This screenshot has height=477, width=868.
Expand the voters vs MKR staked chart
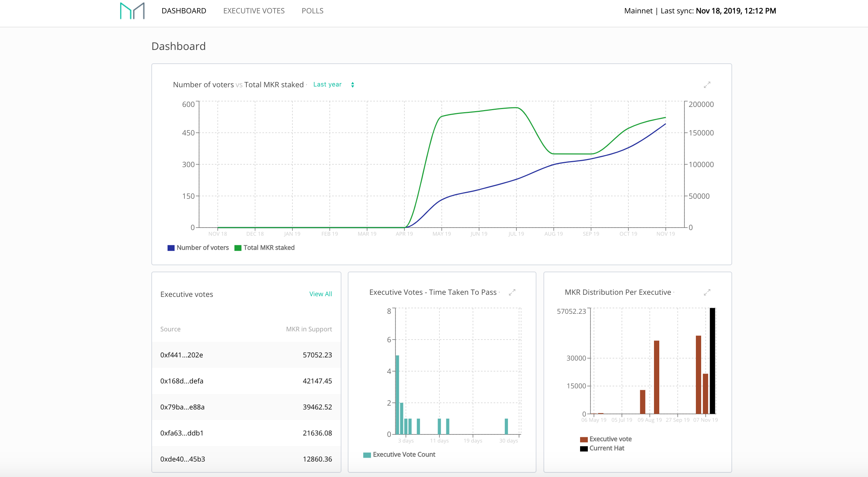click(x=707, y=85)
